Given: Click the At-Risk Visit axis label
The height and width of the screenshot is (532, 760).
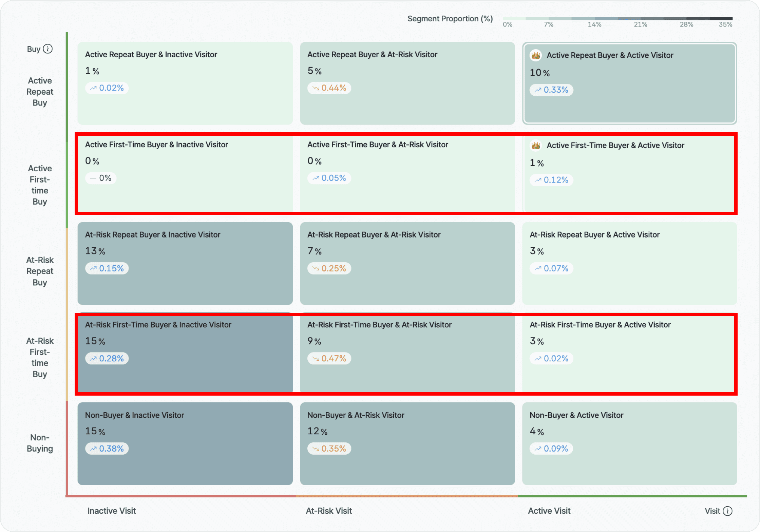Looking at the screenshot, I should coord(329,511).
